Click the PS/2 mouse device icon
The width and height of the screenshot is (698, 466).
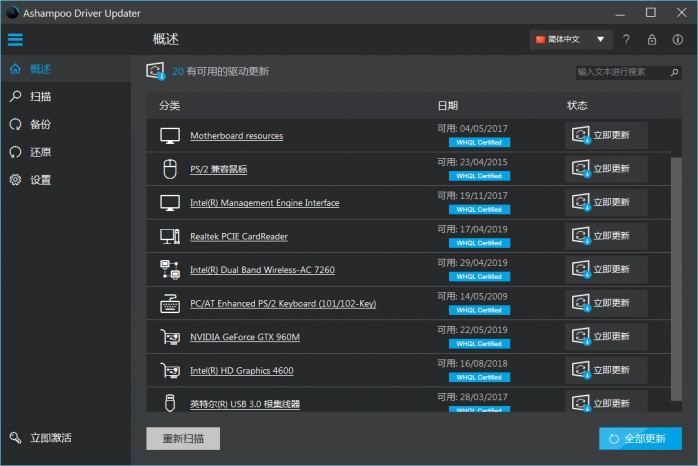(x=170, y=169)
